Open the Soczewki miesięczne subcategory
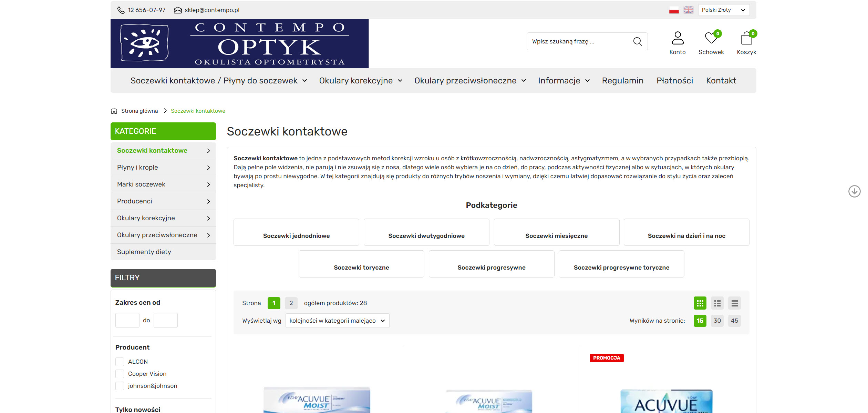The width and height of the screenshot is (868, 413). point(556,232)
